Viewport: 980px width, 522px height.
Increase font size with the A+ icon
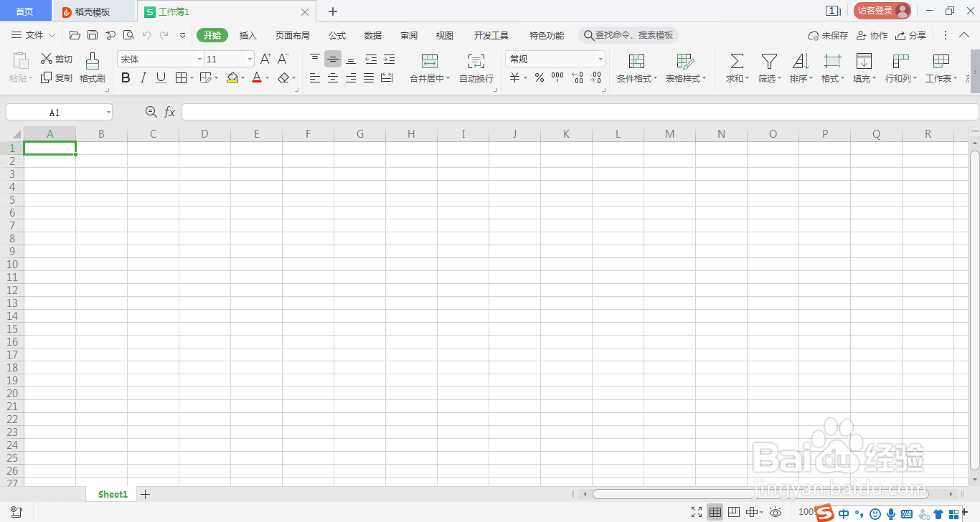click(x=265, y=59)
